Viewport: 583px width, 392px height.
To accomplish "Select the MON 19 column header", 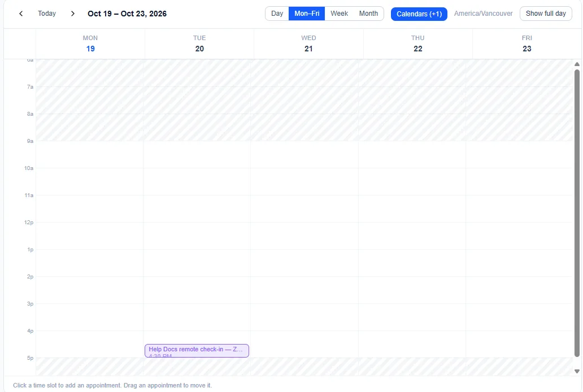I will click(x=90, y=43).
